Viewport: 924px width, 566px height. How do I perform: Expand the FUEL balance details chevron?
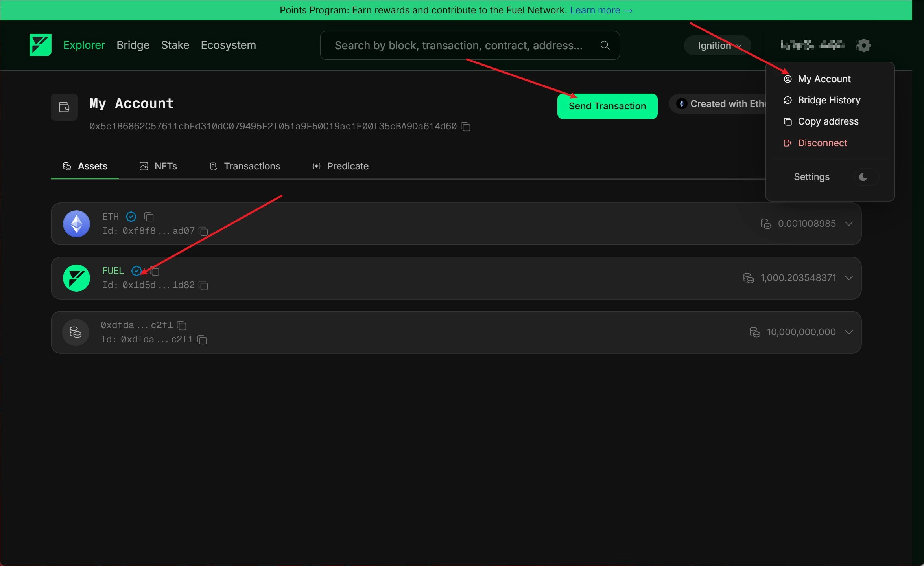click(x=849, y=277)
